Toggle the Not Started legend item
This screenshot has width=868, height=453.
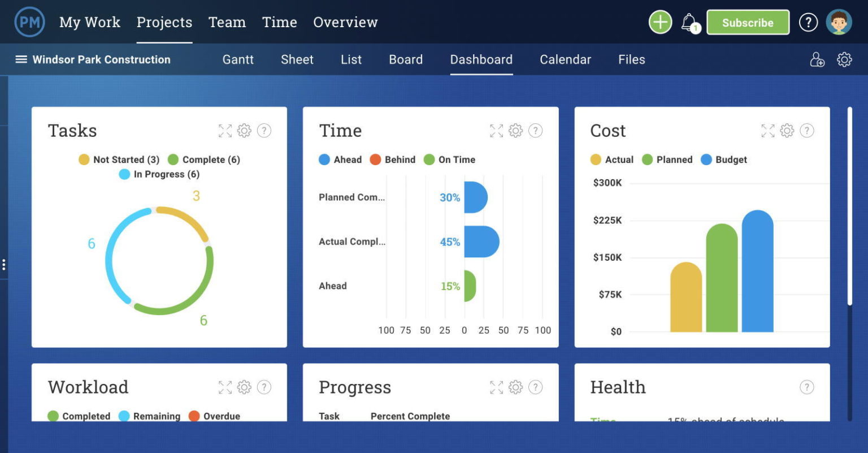[119, 159]
